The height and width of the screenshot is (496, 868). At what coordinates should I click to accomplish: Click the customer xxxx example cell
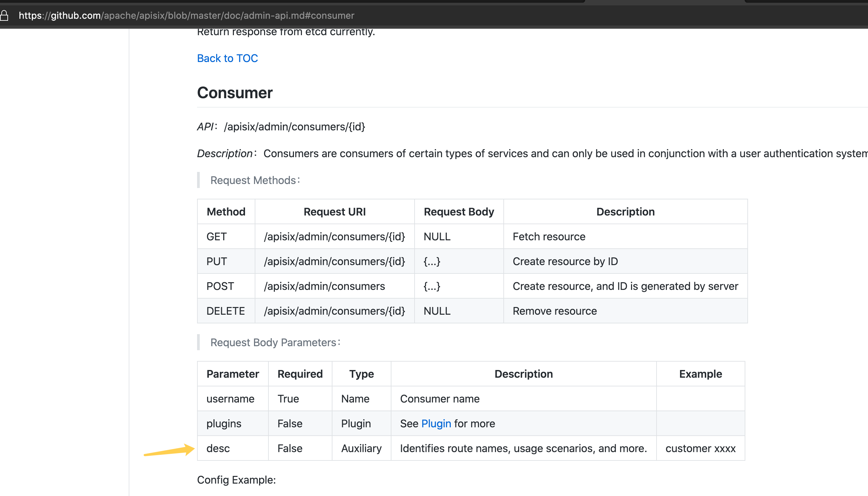700,448
